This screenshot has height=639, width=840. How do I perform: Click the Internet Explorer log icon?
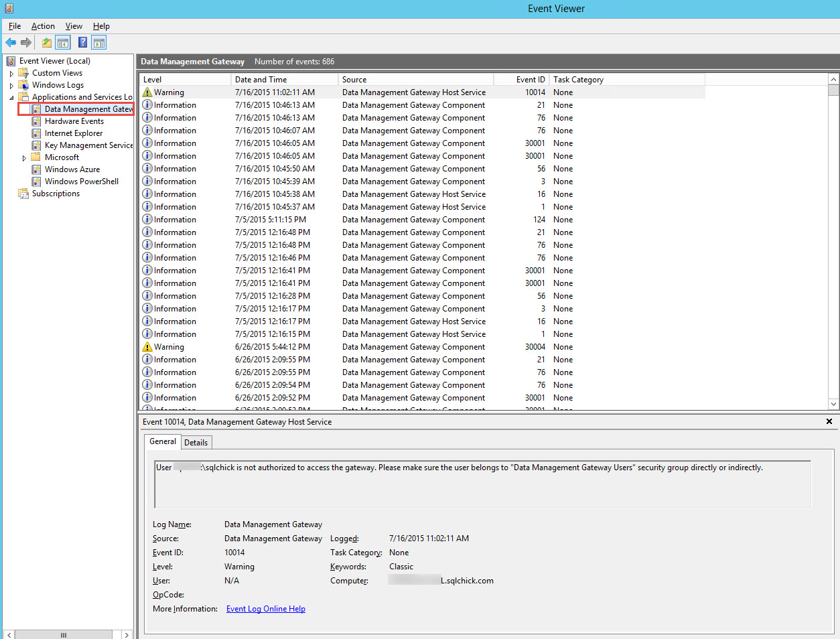[x=36, y=133]
